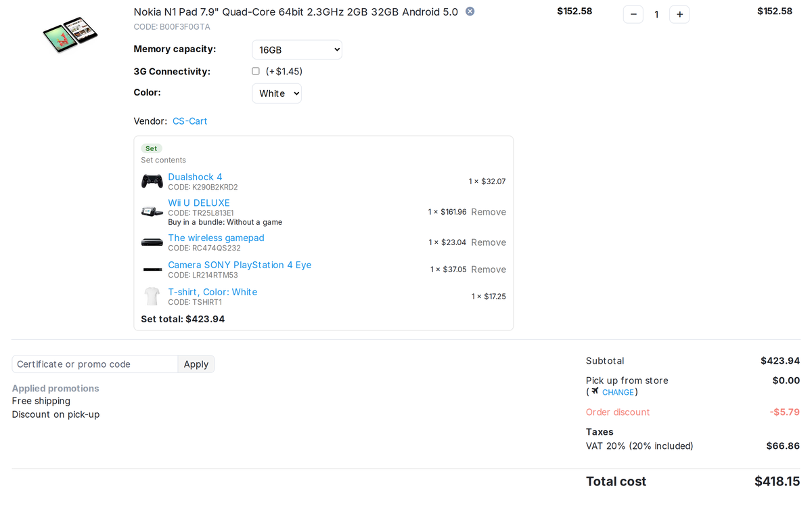The height and width of the screenshot is (518, 812).
Task: Change the pick up from store option
Action: pyautogui.click(x=618, y=392)
